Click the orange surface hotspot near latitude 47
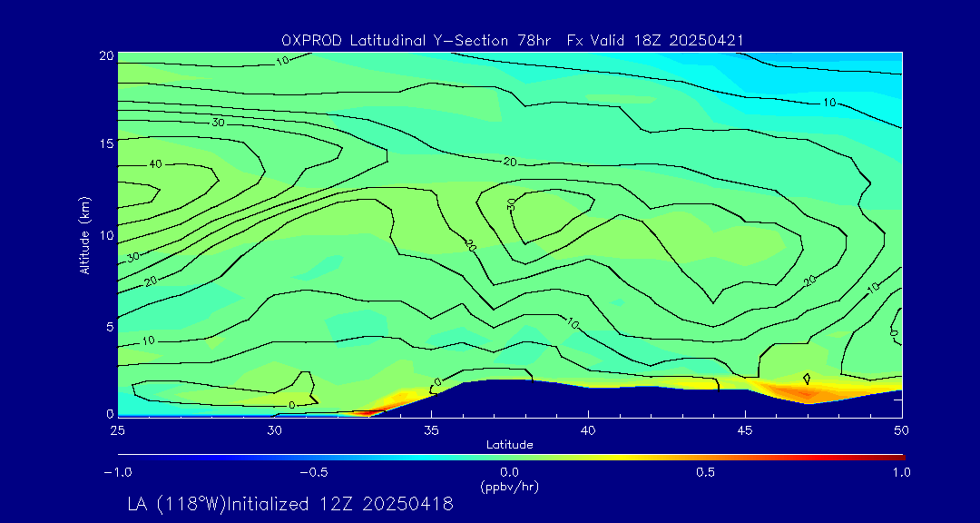 807,393
